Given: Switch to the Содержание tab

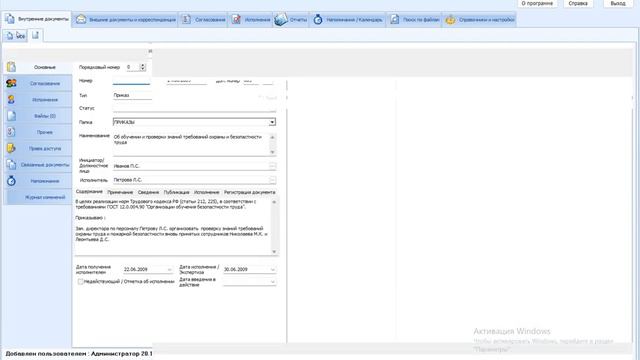Looking at the screenshot, I should point(89,192).
